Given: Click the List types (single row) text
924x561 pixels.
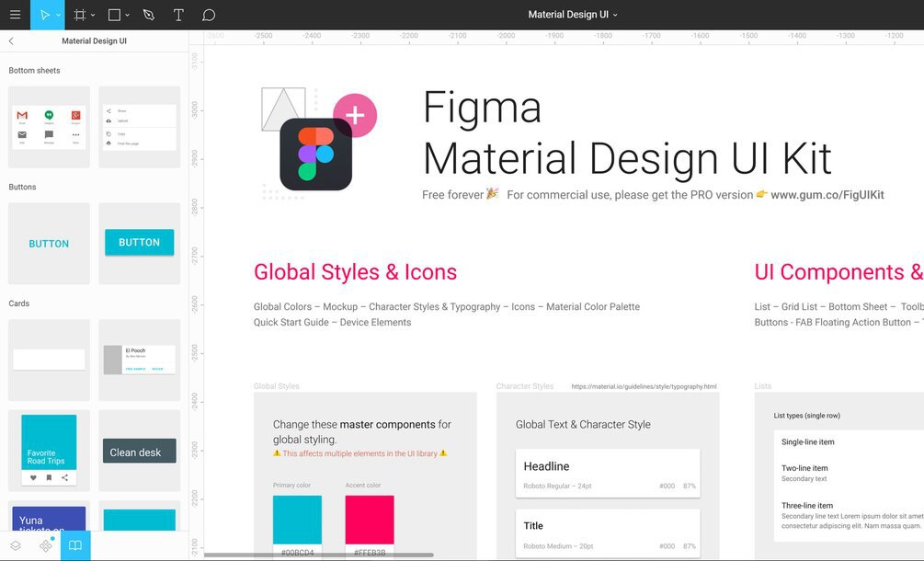Looking at the screenshot, I should pyautogui.click(x=806, y=416).
